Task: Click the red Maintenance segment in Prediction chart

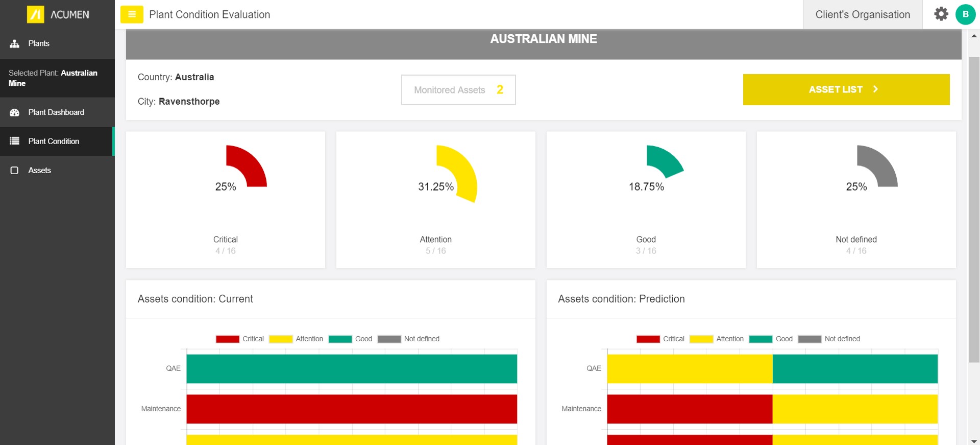Action: tap(690, 409)
